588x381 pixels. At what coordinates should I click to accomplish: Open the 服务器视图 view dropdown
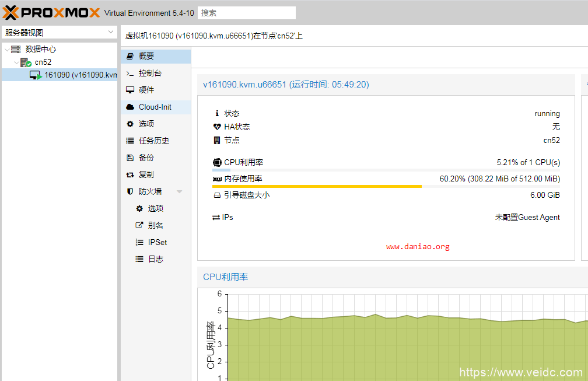point(60,33)
